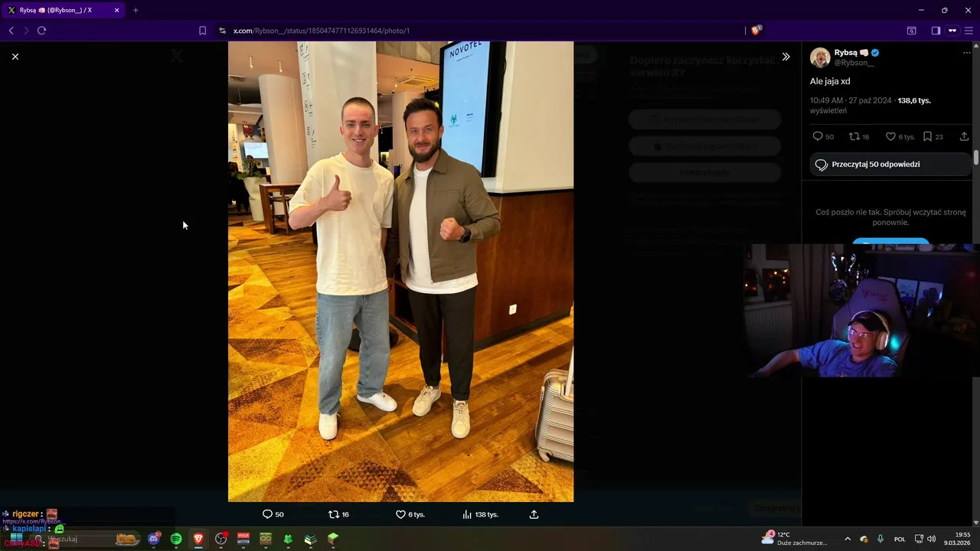This screenshot has width=980, height=551.
Task: Click the reply icon in the right sidebar
Action: pyautogui.click(x=818, y=136)
